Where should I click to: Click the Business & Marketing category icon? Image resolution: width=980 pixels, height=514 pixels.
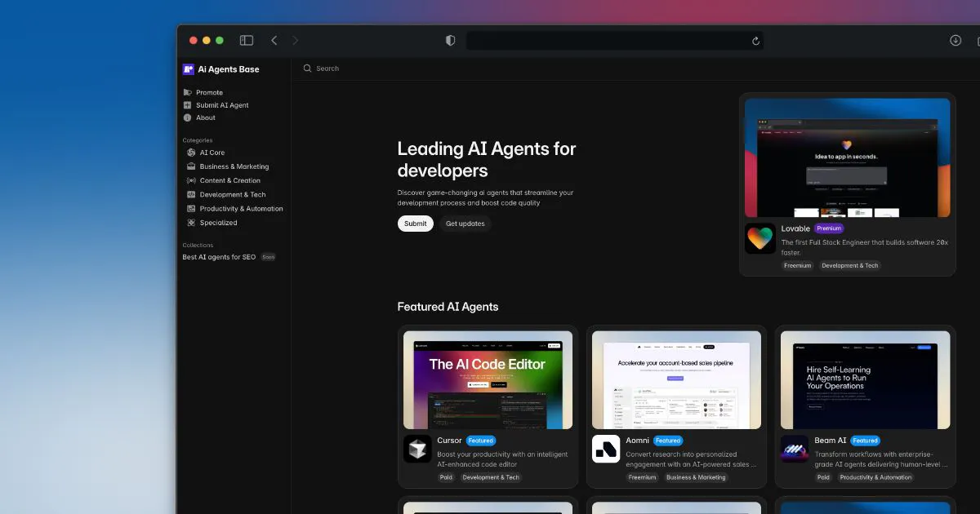[x=191, y=166]
